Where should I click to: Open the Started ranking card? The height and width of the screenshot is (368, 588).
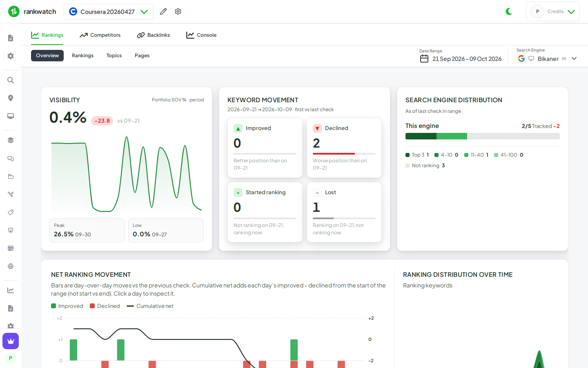265,212
